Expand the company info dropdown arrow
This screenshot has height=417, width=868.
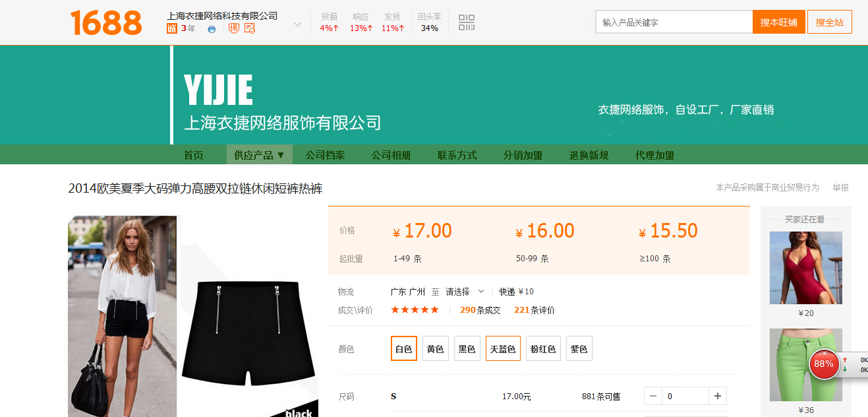point(297,24)
